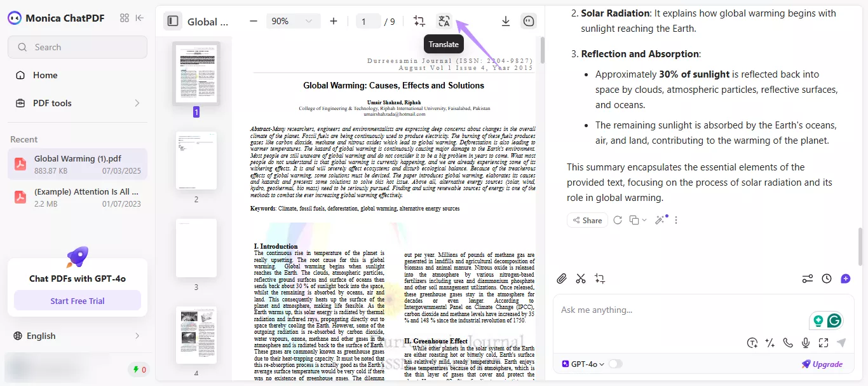The image size is (868, 386).
Task: Open the Translate tool in the PDF toolbar
Action: coord(444,20)
